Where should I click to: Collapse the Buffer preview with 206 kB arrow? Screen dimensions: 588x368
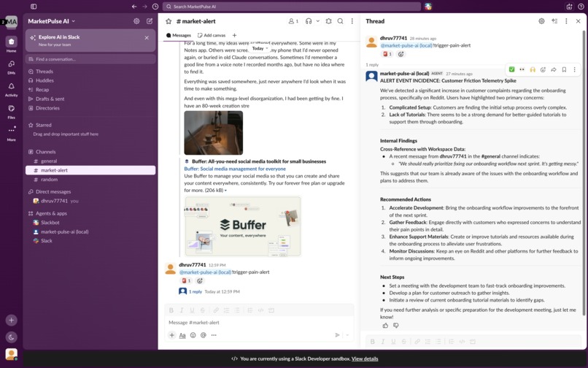225,191
